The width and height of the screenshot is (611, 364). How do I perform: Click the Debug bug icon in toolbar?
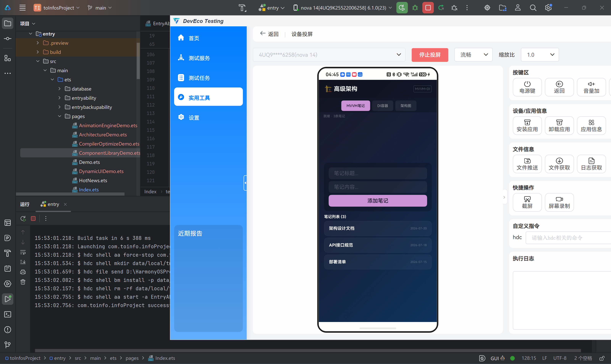(415, 8)
